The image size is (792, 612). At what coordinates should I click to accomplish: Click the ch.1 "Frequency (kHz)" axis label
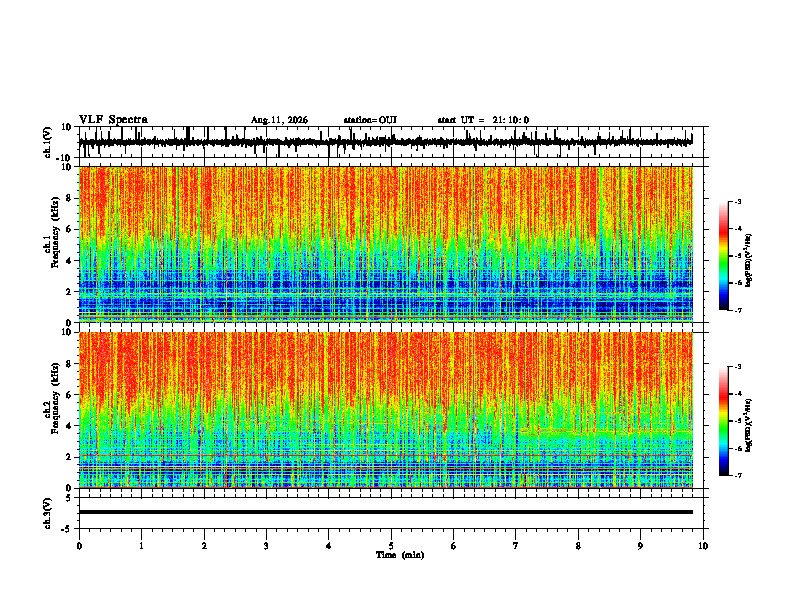[55, 232]
